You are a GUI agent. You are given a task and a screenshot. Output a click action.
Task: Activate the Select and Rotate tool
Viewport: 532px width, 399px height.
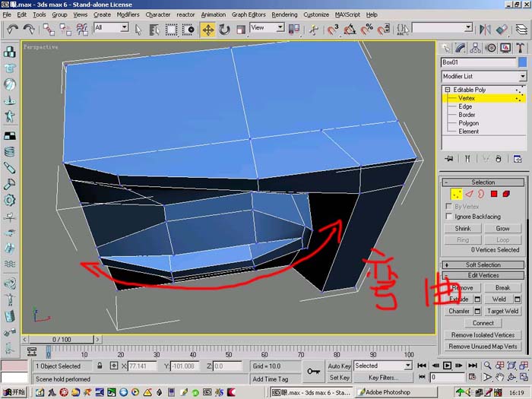(224, 30)
